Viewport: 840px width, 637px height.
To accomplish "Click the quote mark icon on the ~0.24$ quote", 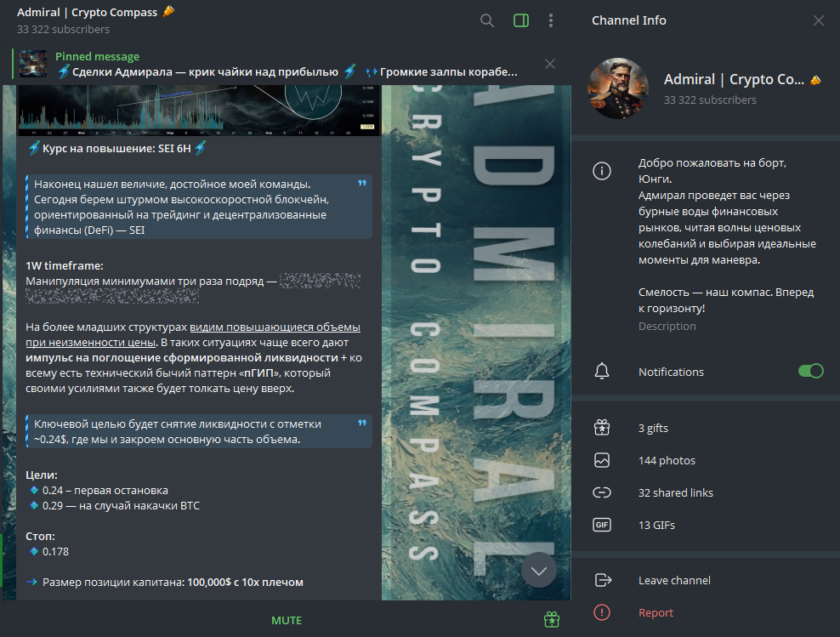I will pyautogui.click(x=362, y=424).
